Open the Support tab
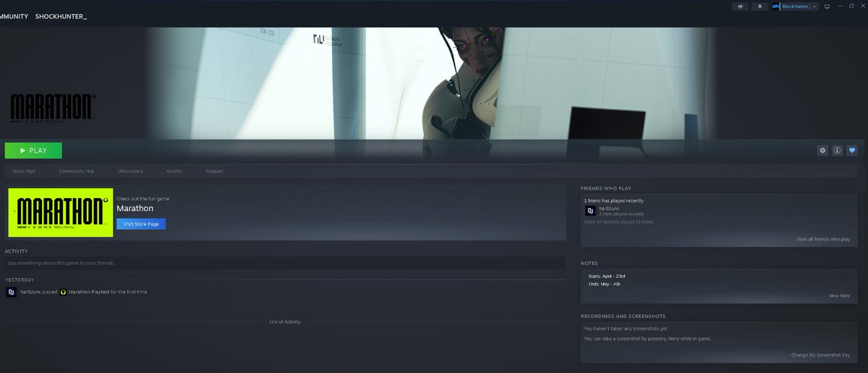The height and width of the screenshot is (373, 868). (214, 171)
